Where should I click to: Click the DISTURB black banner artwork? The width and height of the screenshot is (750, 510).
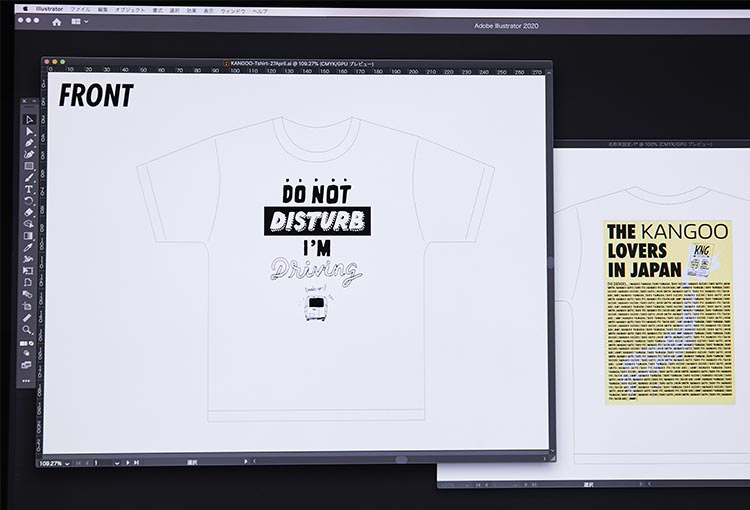pyautogui.click(x=317, y=221)
